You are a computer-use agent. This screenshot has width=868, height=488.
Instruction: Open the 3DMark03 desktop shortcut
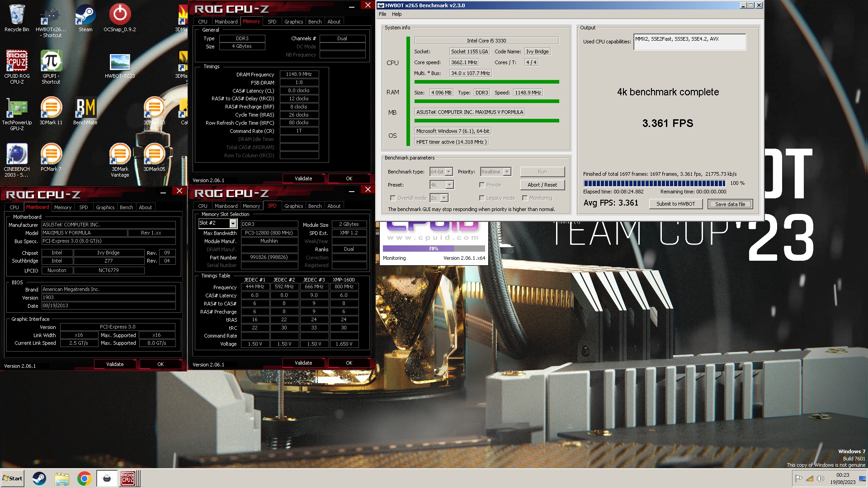coord(154,111)
